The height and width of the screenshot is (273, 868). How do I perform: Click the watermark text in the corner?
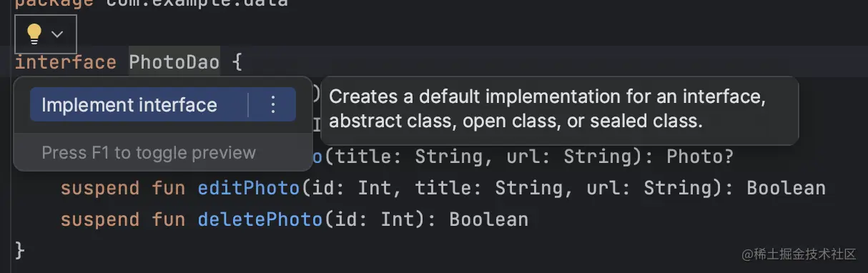(x=799, y=254)
